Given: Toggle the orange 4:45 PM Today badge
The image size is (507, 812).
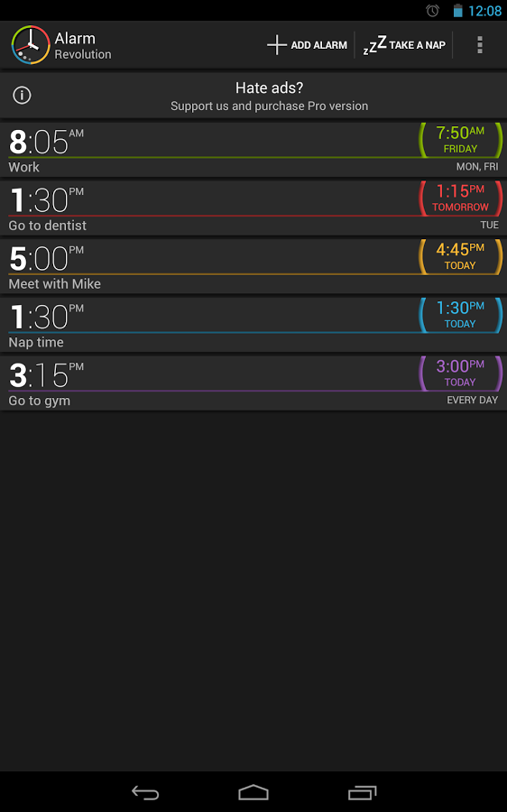Looking at the screenshot, I should pos(460,257).
